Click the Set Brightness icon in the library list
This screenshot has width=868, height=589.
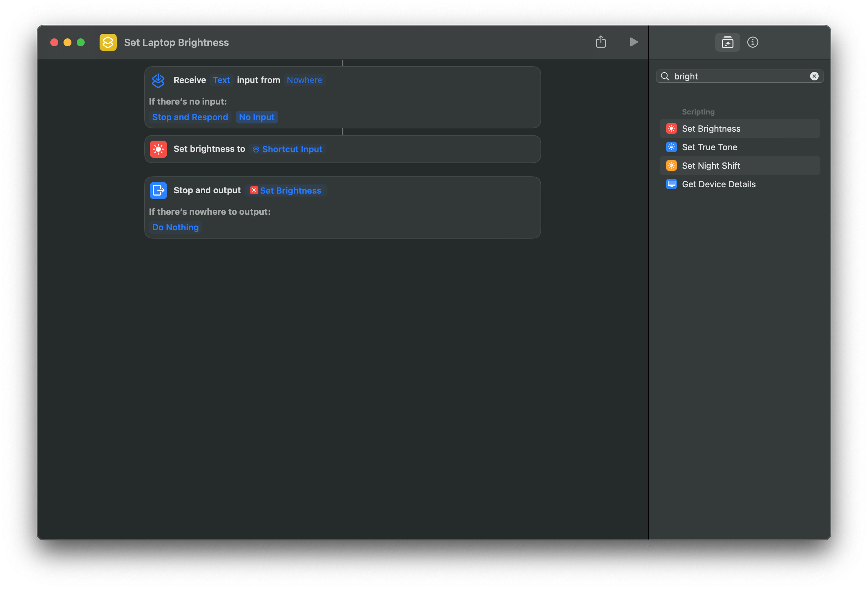tap(671, 129)
